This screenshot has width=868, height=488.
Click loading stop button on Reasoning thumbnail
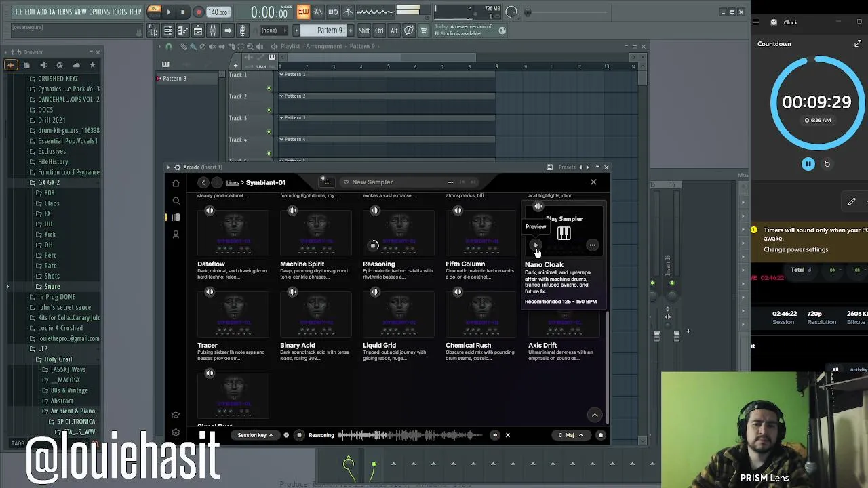pos(374,245)
